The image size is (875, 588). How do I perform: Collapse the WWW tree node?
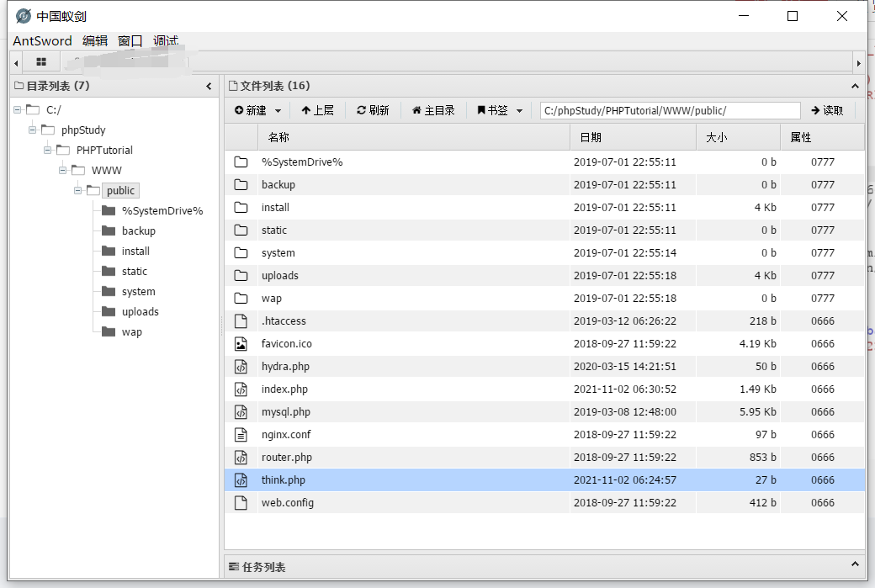[62, 170]
